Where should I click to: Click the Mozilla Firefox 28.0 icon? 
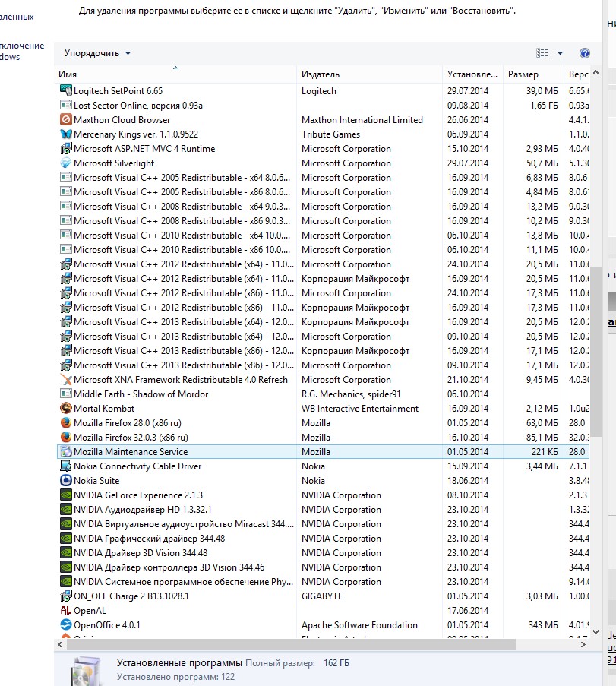pyautogui.click(x=65, y=422)
